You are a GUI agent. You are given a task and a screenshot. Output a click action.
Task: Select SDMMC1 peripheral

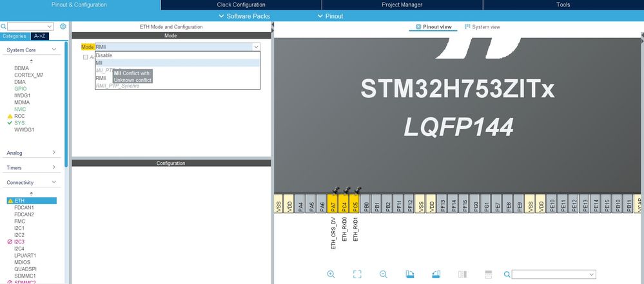[x=25, y=276]
